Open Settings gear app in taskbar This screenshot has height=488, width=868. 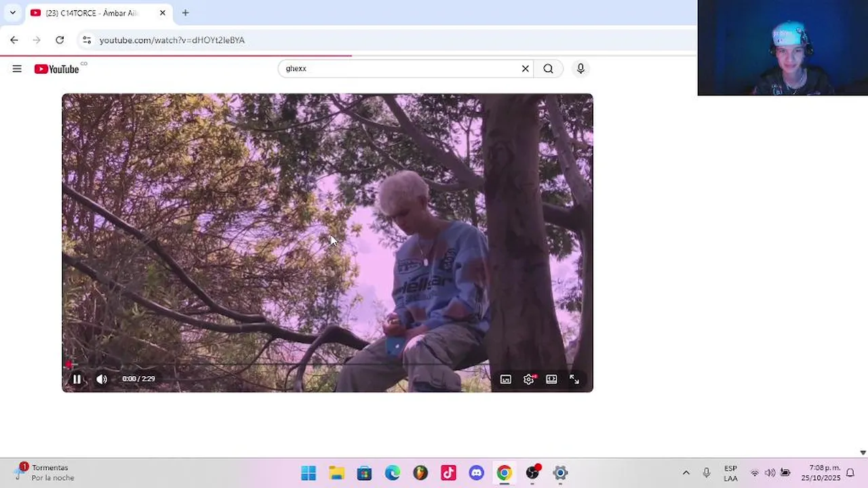coord(560,472)
